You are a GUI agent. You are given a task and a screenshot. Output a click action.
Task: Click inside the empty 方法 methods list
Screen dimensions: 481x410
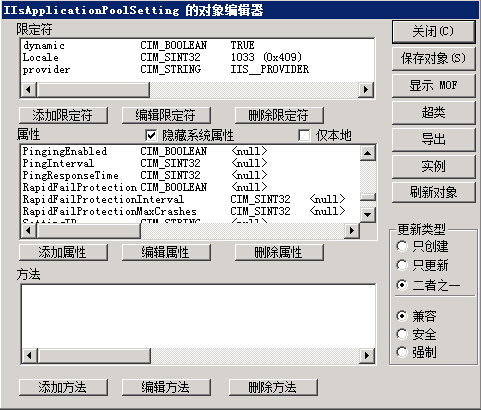click(x=198, y=317)
